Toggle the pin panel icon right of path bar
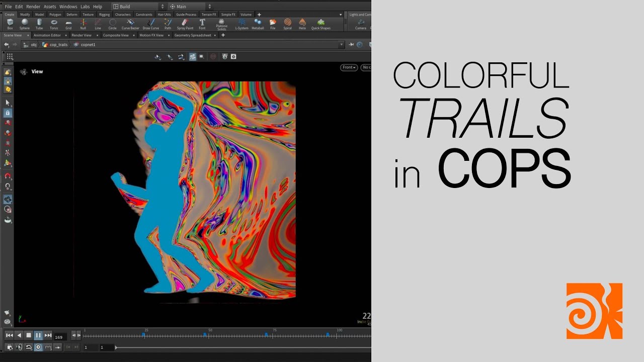 point(351,45)
